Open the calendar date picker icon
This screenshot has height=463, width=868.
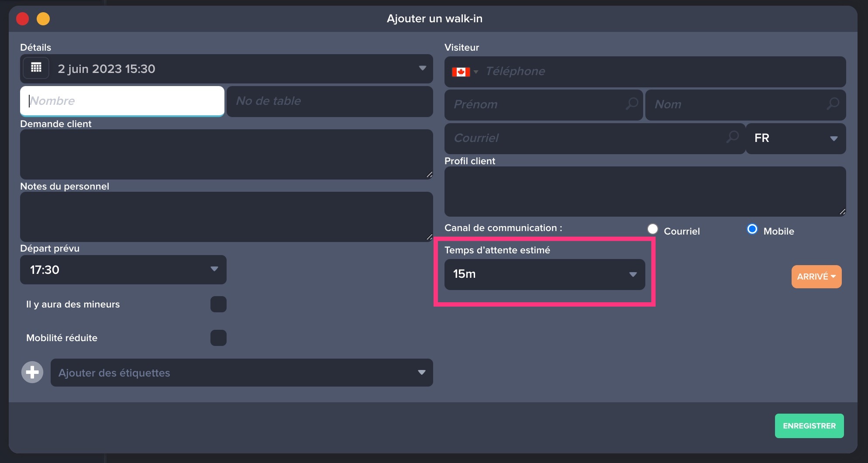(36, 68)
